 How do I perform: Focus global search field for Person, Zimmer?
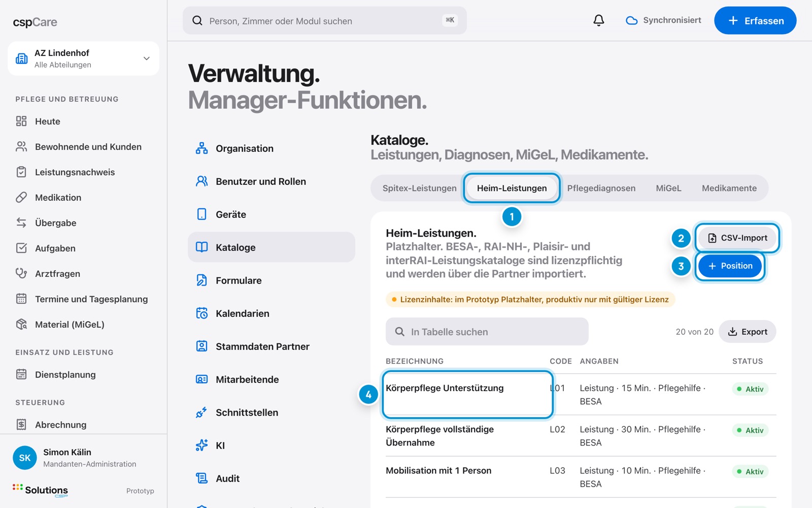click(325, 20)
